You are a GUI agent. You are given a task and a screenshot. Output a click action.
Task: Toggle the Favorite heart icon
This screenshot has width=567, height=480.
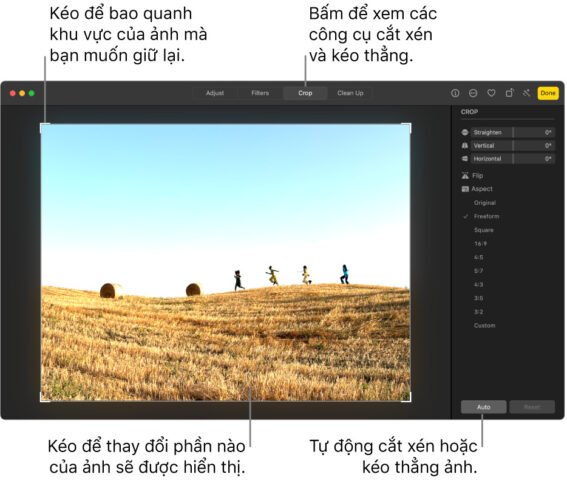pyautogui.click(x=491, y=93)
